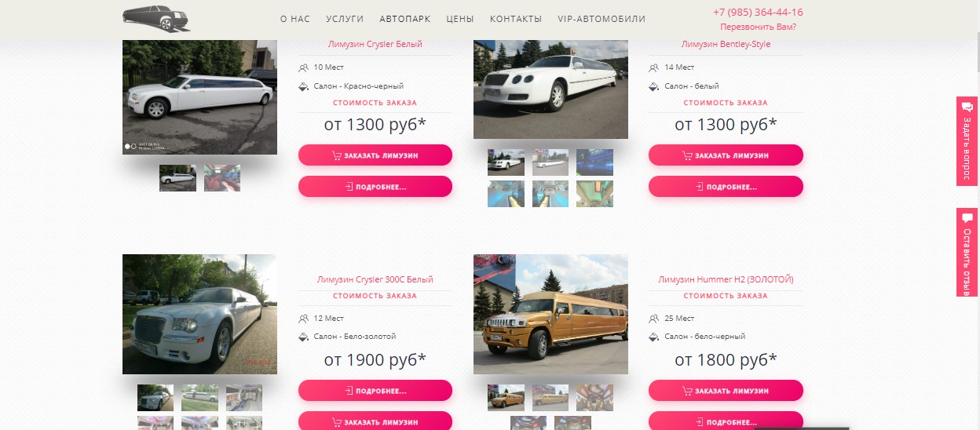
Task: Click salon icon beside 'Салон - Красно-черный'
Action: [303, 86]
